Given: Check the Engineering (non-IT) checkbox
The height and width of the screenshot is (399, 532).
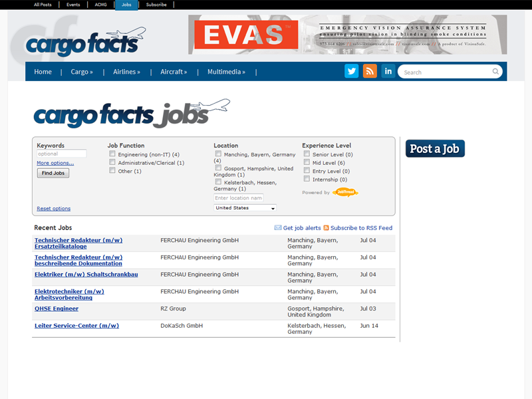Looking at the screenshot, I should [x=113, y=154].
